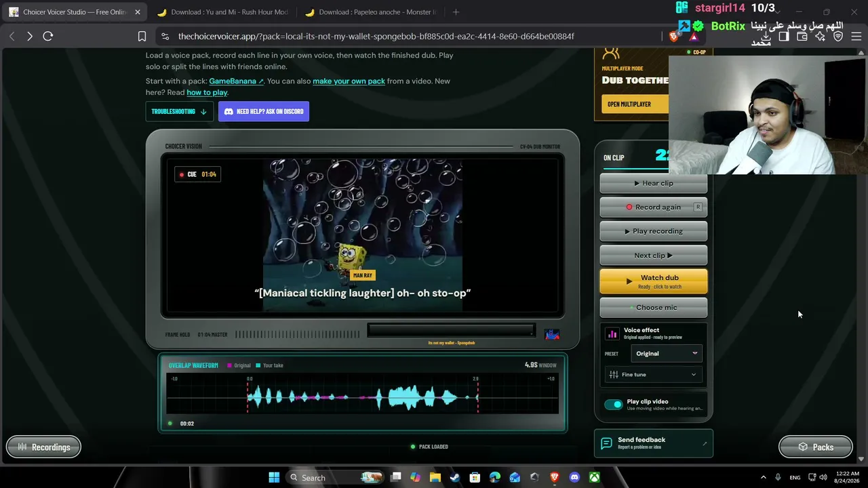This screenshot has width=868, height=488.
Task: Click the 4.0s window readout
Action: click(540, 365)
